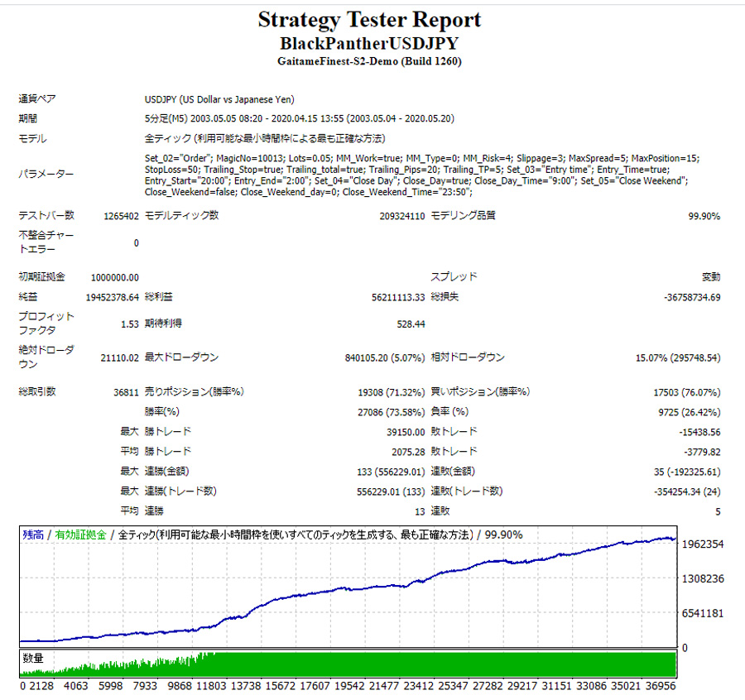
Task: Click the 連敗(金額) value 35 (-192325.61)
Action: 687,472
